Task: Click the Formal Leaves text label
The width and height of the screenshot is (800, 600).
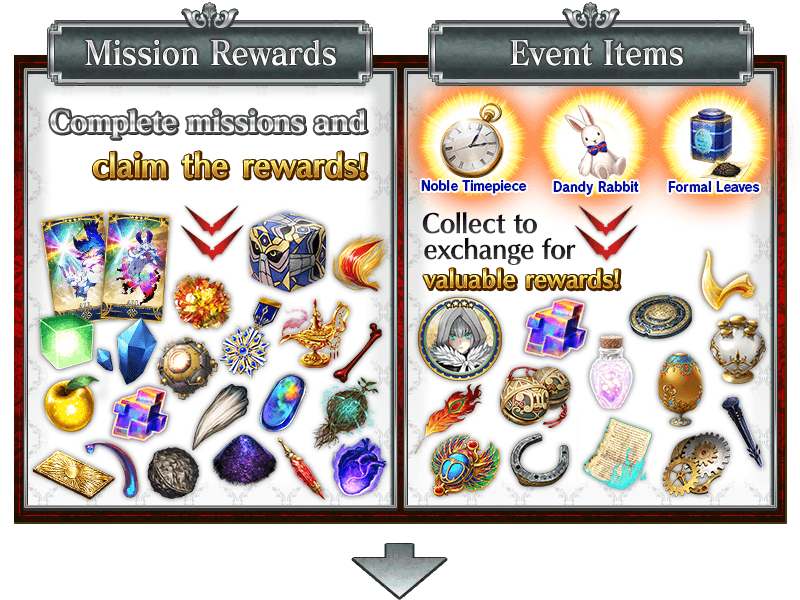Action: 713,187
